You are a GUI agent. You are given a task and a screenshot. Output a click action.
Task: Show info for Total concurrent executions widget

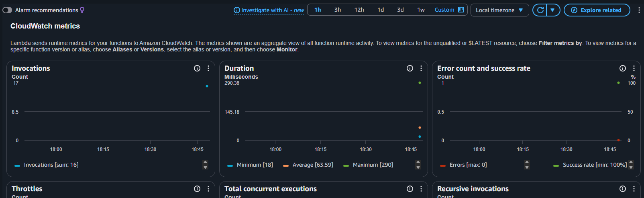pyautogui.click(x=410, y=189)
